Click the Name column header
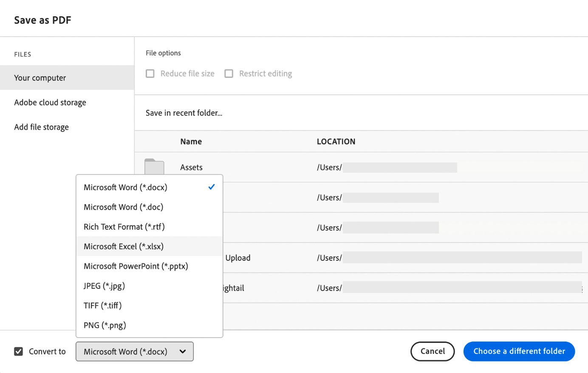588x373 pixels. click(x=191, y=142)
